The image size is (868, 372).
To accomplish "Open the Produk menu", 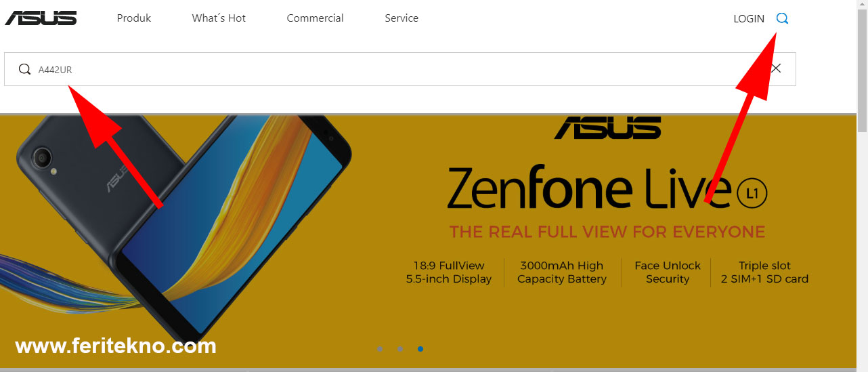I will pyautogui.click(x=134, y=18).
